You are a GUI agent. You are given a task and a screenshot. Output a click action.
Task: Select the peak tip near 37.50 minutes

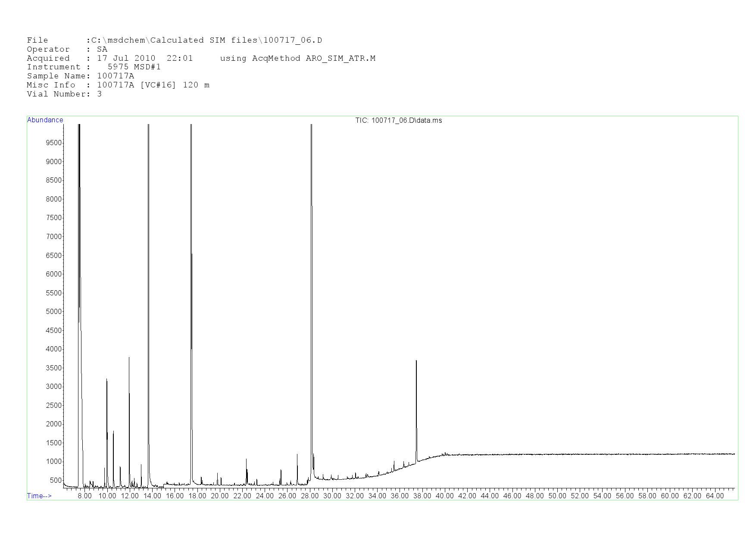[416, 362]
